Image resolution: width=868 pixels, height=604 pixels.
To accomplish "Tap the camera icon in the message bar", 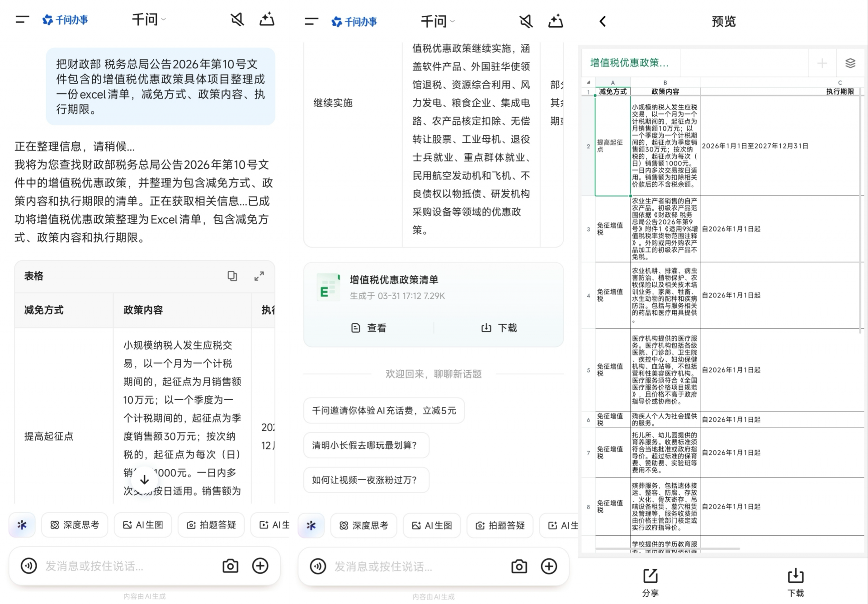I will [x=230, y=566].
